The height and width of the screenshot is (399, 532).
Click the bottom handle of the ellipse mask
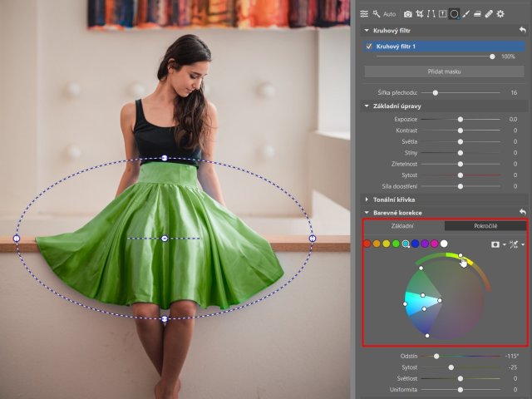(165, 319)
